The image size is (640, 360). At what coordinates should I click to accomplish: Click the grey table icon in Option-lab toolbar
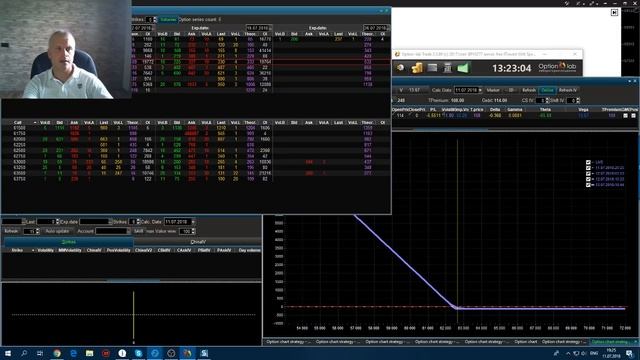[x=432, y=68]
